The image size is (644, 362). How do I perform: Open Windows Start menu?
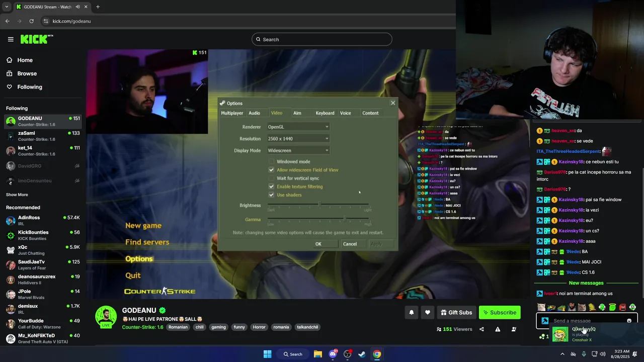coord(267,354)
